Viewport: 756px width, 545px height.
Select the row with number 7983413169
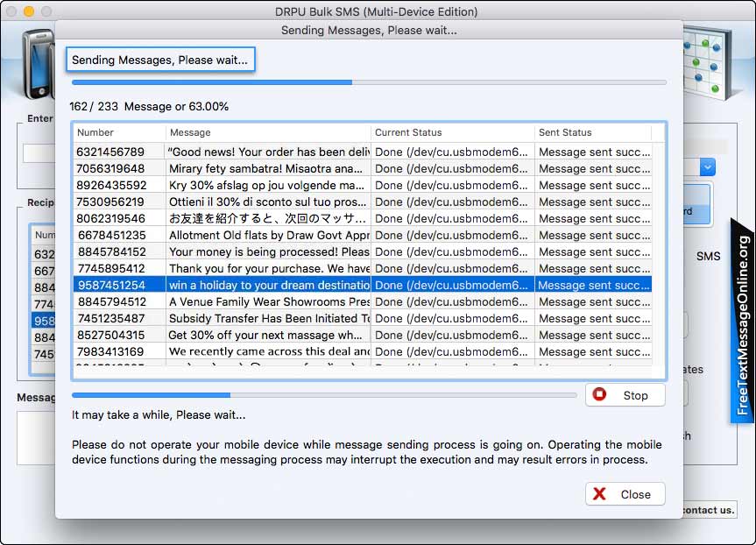[363, 351]
